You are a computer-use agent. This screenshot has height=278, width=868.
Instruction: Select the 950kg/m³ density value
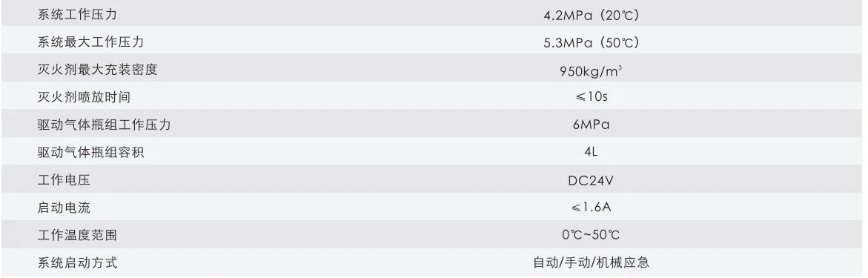click(x=591, y=71)
